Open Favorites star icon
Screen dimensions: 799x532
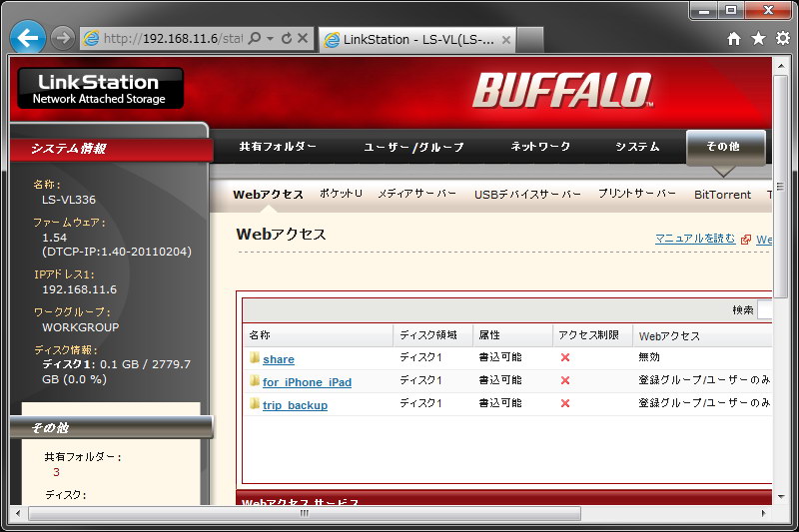coord(758,38)
